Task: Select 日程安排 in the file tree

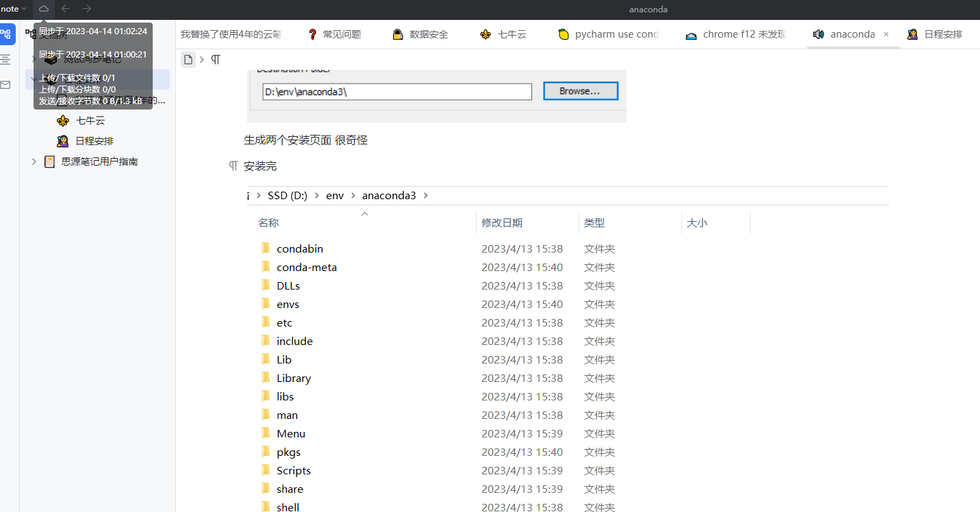Action: click(95, 141)
